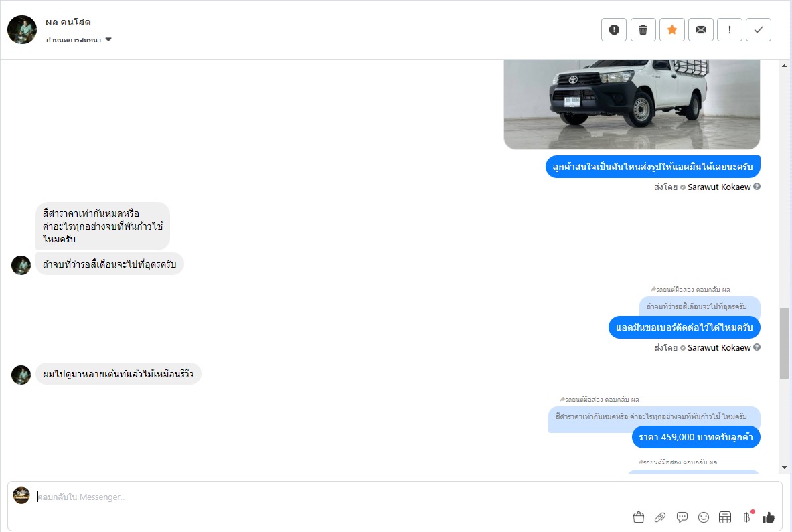Open the customer profile picture in header
This screenshot has height=532, width=792.
click(x=21, y=30)
